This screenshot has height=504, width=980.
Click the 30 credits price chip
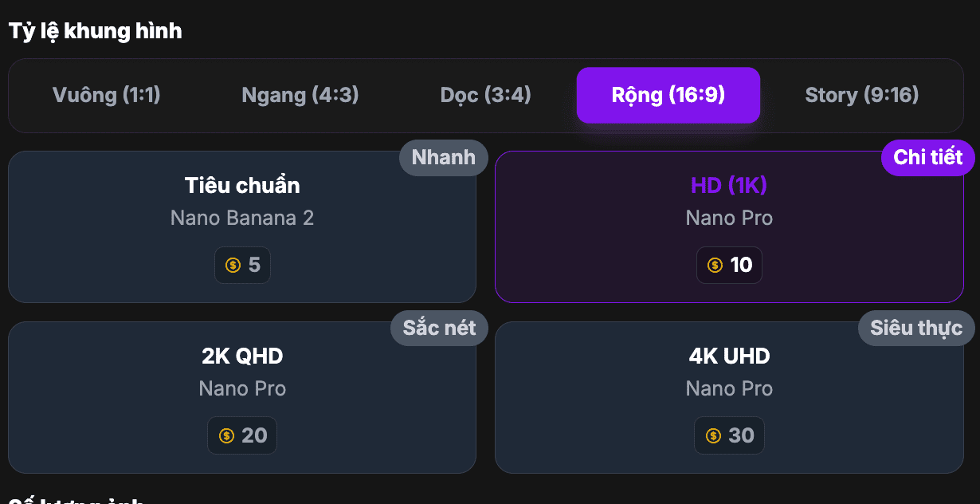pos(729,435)
